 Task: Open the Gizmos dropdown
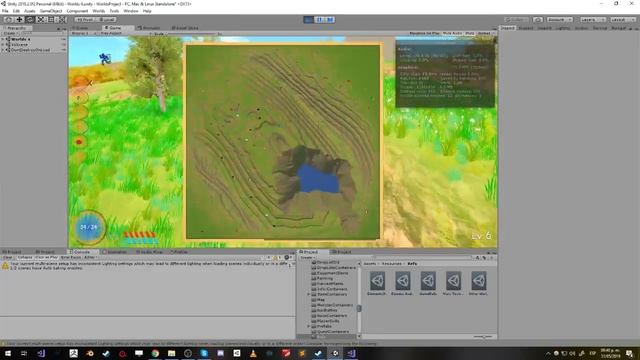tap(485, 33)
